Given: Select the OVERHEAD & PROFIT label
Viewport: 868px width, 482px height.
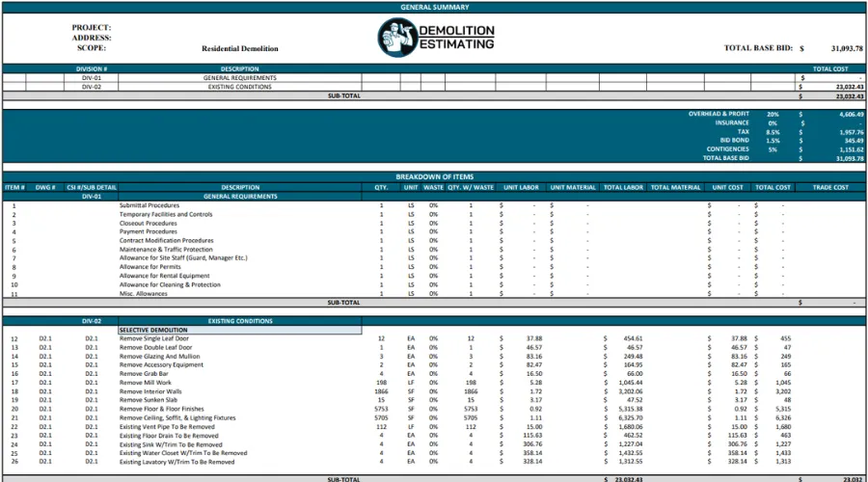Looking at the screenshot, I should pyautogui.click(x=719, y=114).
